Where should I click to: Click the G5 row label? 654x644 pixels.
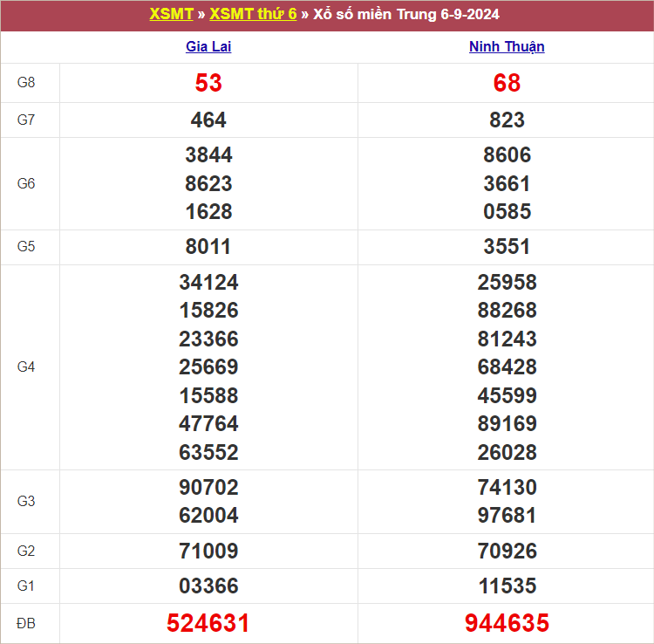tap(26, 247)
